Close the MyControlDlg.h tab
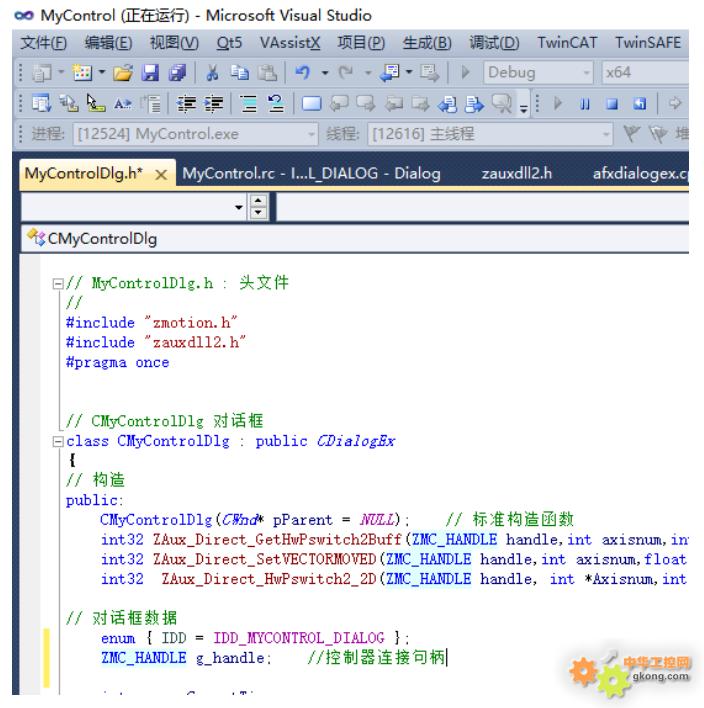The width and height of the screenshot is (704, 708). coord(161,175)
